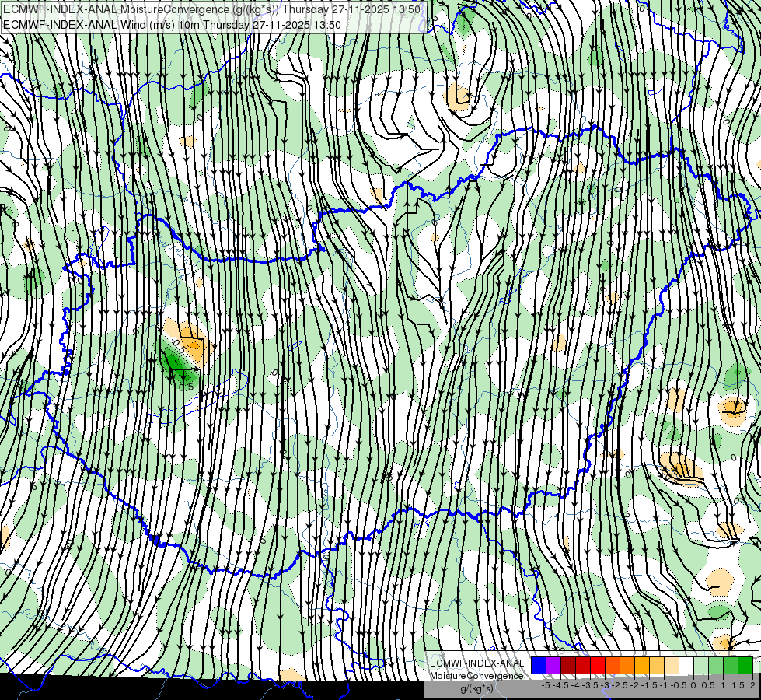The height and width of the screenshot is (700, 761).
Task: Click the -5 tick label on the colorbar
Action: coord(546,685)
